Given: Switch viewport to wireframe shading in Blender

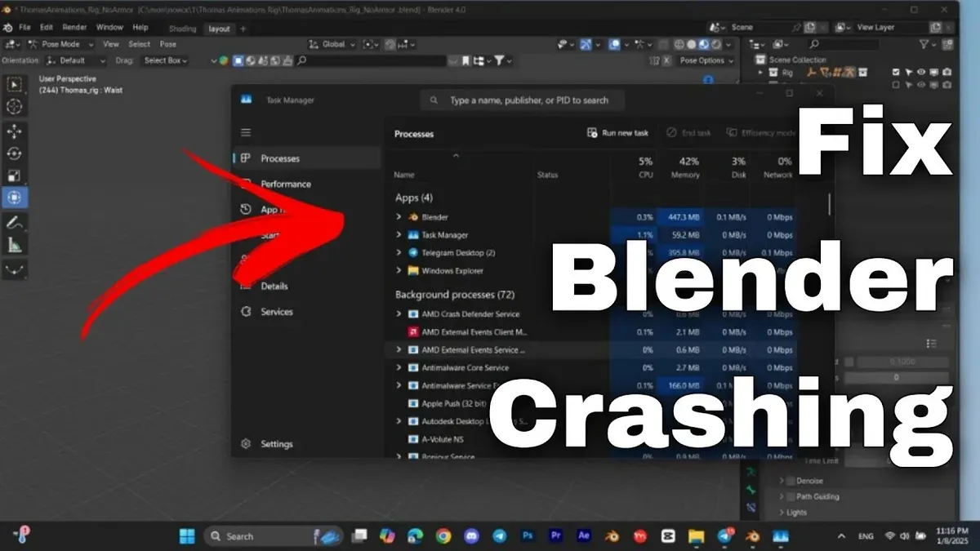Looking at the screenshot, I should tap(679, 44).
